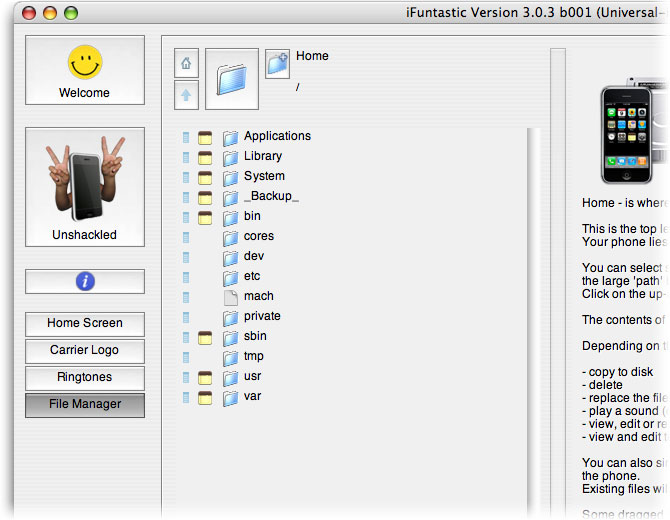Viewport: 670px width, 520px height.
Task: Select the private folder row
Action: [x=262, y=317]
